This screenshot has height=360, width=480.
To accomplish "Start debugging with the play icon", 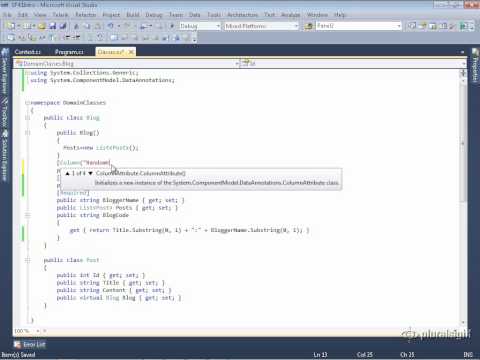I will coord(172,26).
